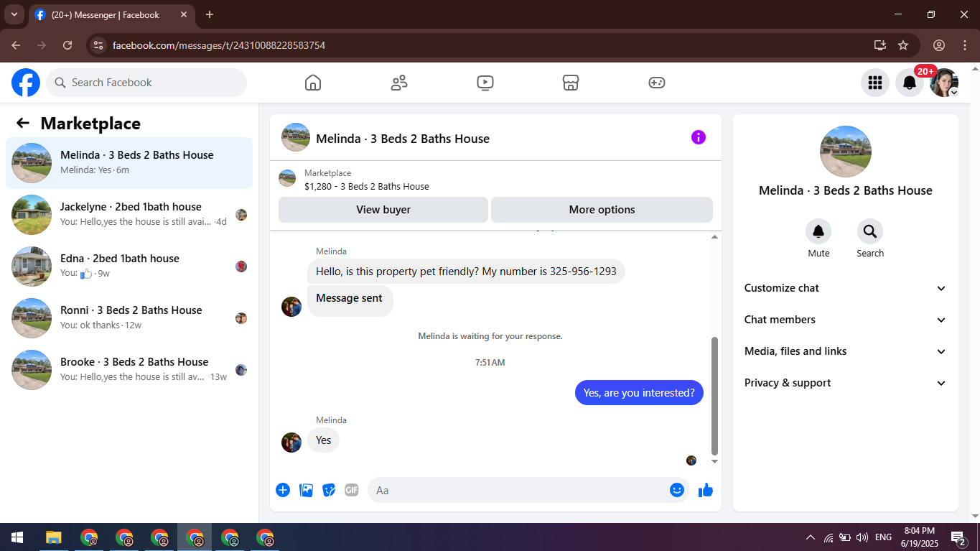Open the Chrome profile icon
This screenshot has width=980, height=551.
click(939, 45)
